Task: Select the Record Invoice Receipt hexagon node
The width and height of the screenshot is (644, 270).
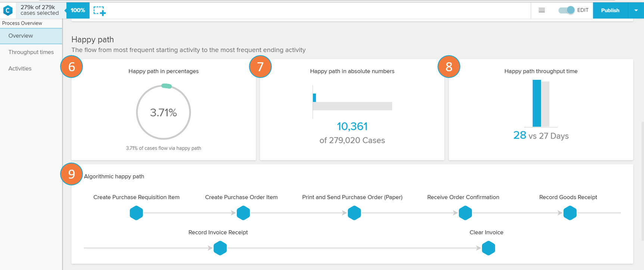Action: pos(220,248)
